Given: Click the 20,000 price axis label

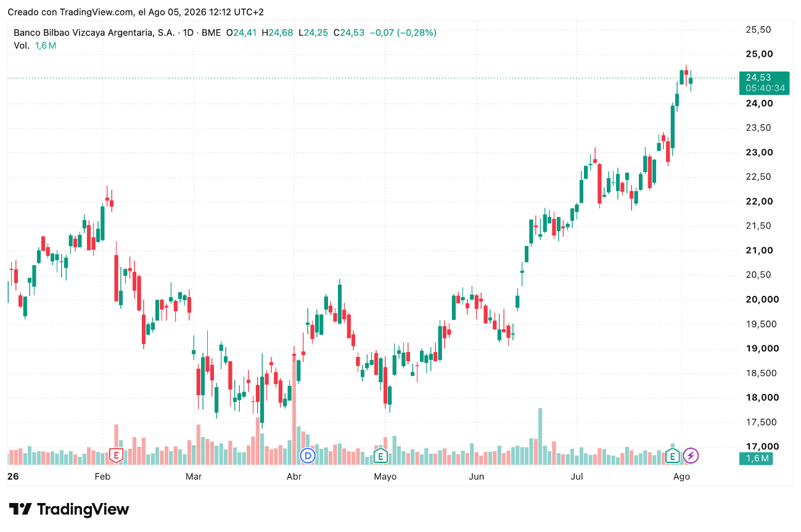Looking at the screenshot, I should pyautogui.click(x=762, y=300).
